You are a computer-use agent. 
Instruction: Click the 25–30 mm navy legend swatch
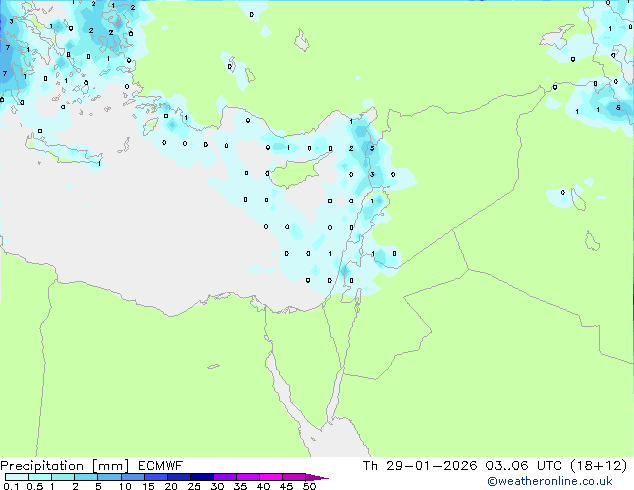pyautogui.click(x=202, y=477)
